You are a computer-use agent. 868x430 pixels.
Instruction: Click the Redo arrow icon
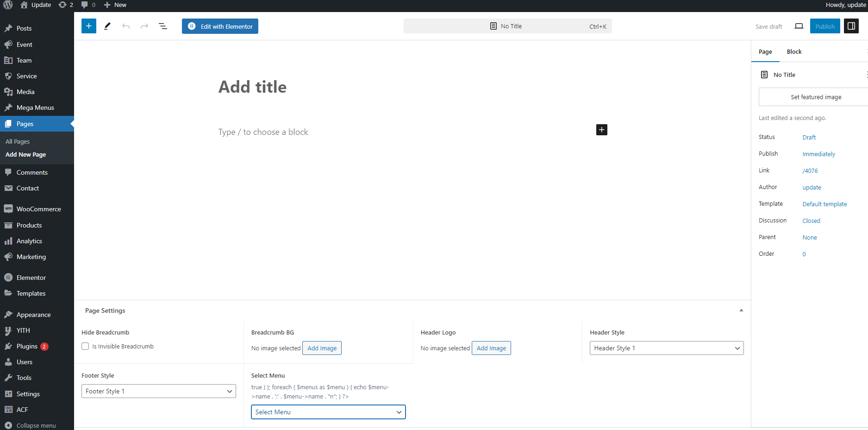(144, 26)
